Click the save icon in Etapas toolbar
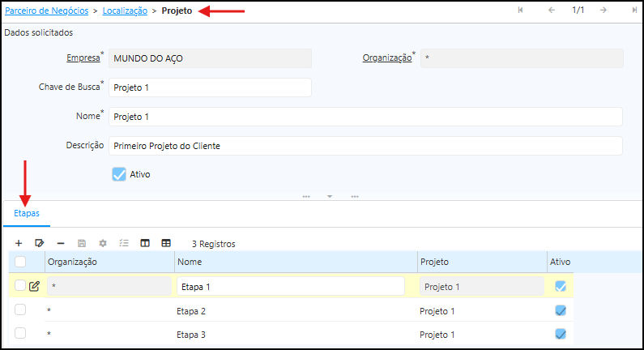 [82, 243]
